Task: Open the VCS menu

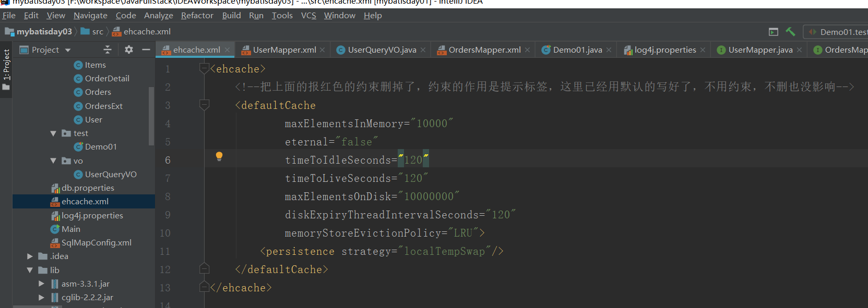Action: [x=308, y=16]
